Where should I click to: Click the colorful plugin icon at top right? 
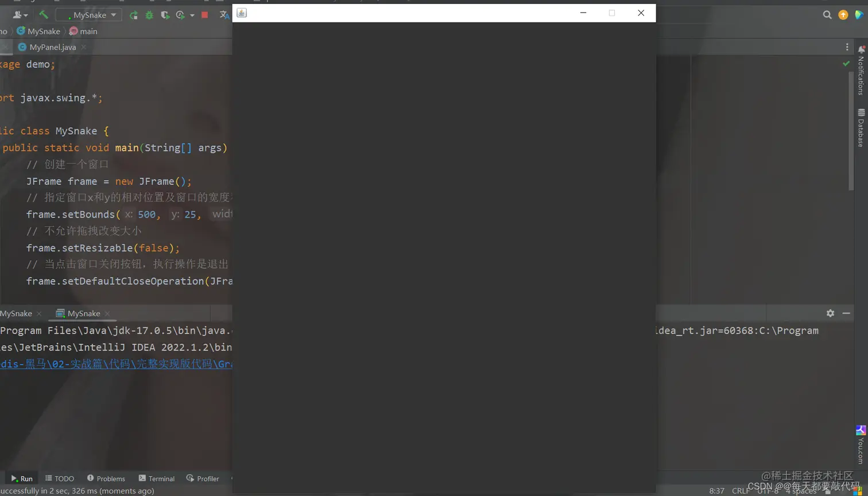pyautogui.click(x=859, y=15)
